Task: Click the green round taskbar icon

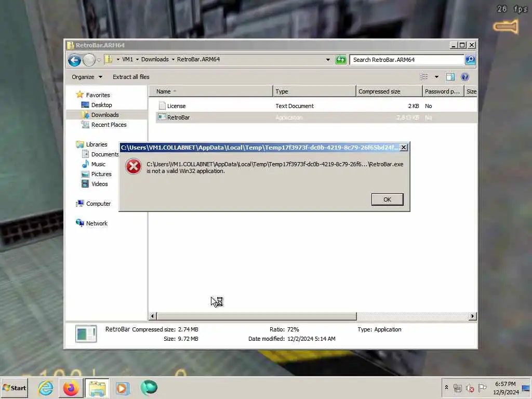Action: (149, 388)
